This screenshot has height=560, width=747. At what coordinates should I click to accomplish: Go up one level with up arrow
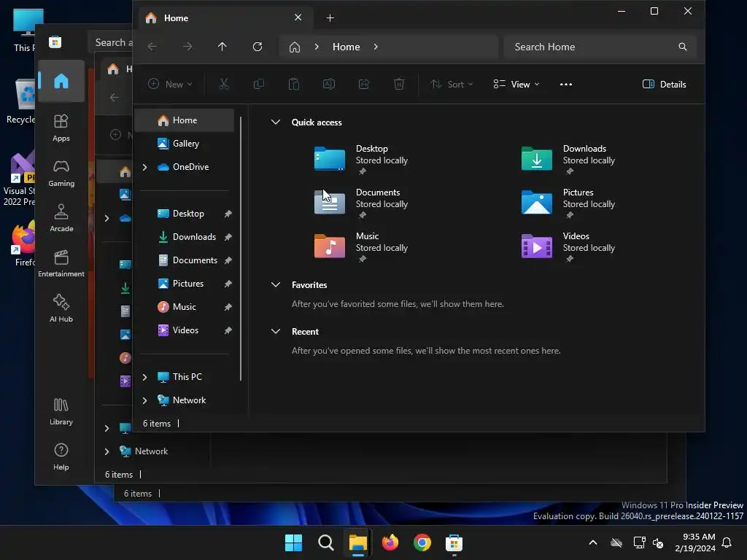click(x=222, y=47)
